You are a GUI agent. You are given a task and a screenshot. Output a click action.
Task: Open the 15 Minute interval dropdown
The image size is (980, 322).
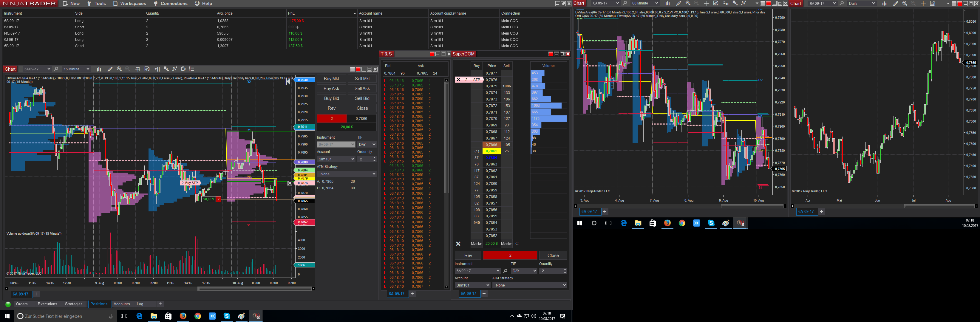[x=76, y=69]
